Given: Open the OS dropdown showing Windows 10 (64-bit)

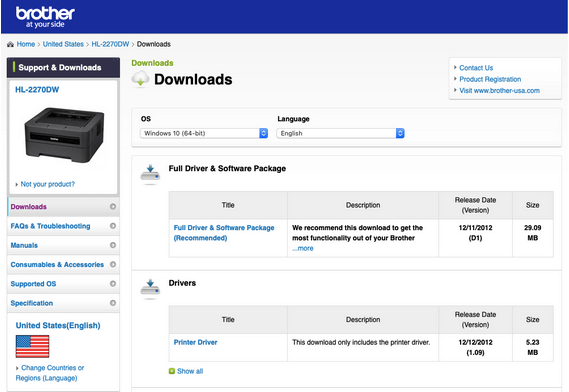Looking at the screenshot, I should coord(204,133).
